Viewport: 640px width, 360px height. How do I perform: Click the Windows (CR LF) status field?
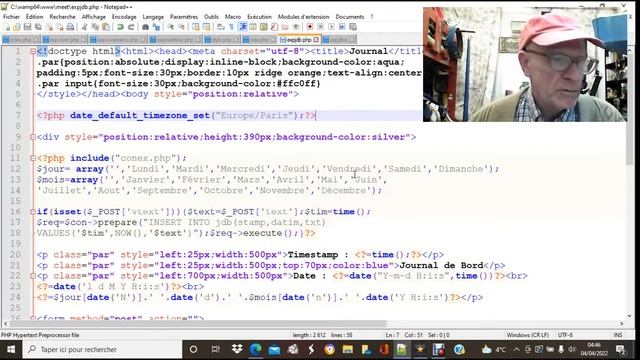[527, 335]
